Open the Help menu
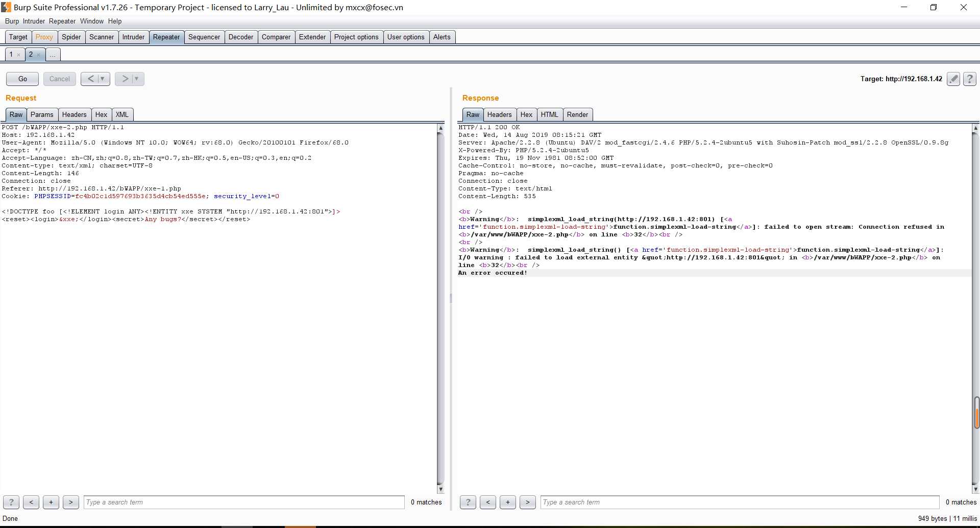 [115, 21]
